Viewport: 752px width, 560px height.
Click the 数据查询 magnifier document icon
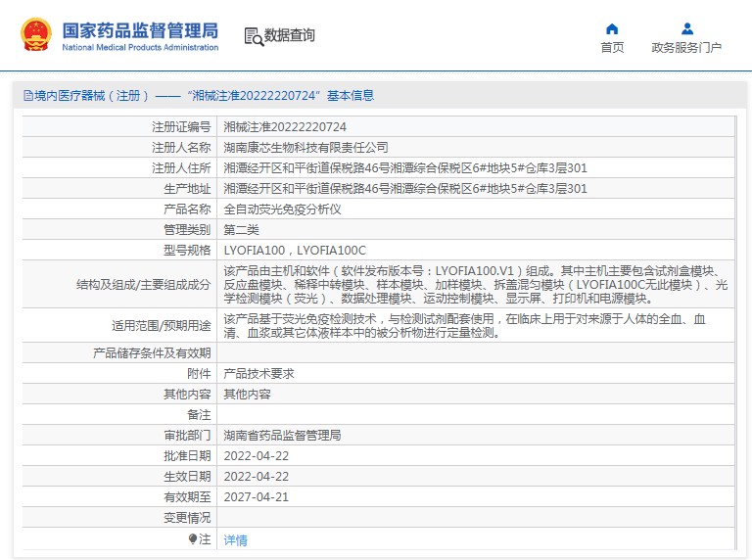click(x=253, y=36)
